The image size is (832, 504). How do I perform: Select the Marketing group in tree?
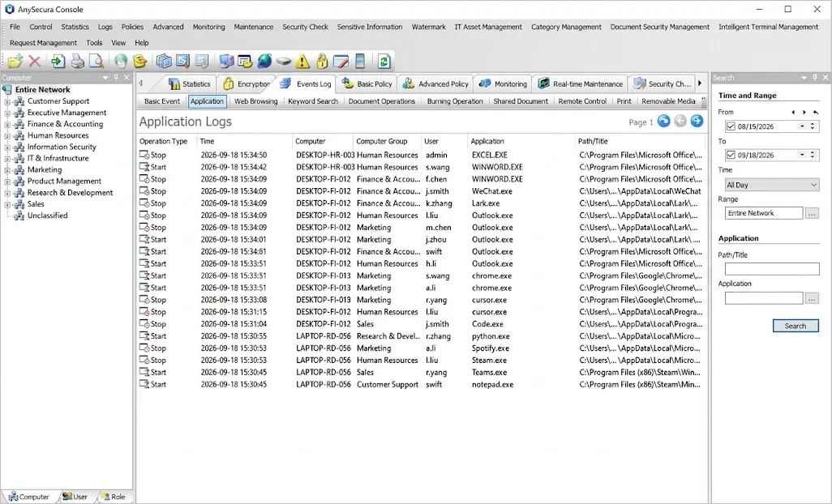pos(45,170)
